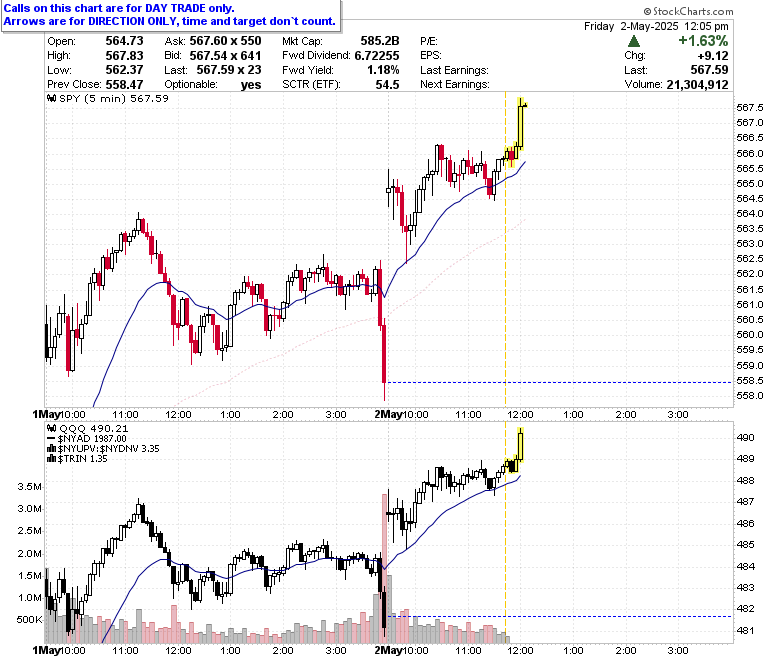Click the candlestick icon beside SPY label
Image resolution: width=780 pixels, height=659 pixels.
point(52,98)
